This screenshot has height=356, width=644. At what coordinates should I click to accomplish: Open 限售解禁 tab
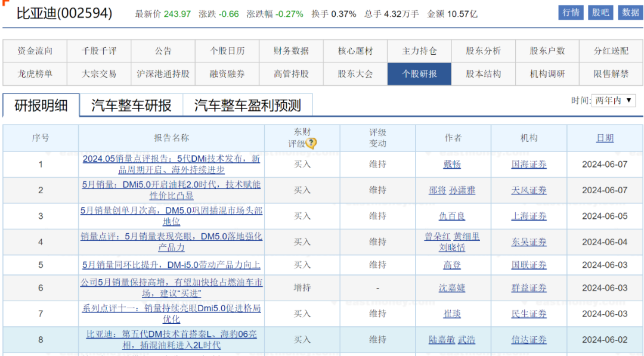coord(611,74)
